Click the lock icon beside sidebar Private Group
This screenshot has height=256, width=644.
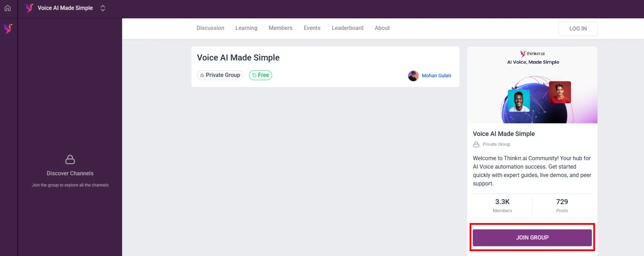click(x=476, y=144)
